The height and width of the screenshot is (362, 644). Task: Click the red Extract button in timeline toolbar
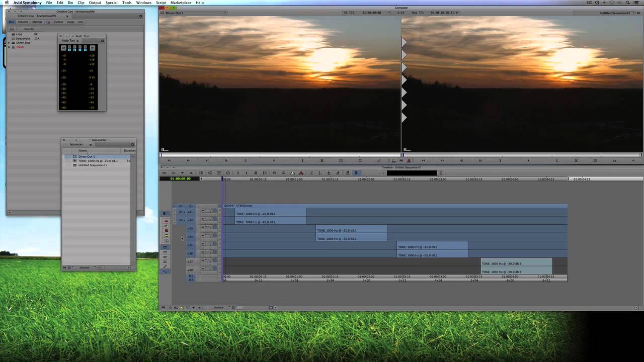301,173
